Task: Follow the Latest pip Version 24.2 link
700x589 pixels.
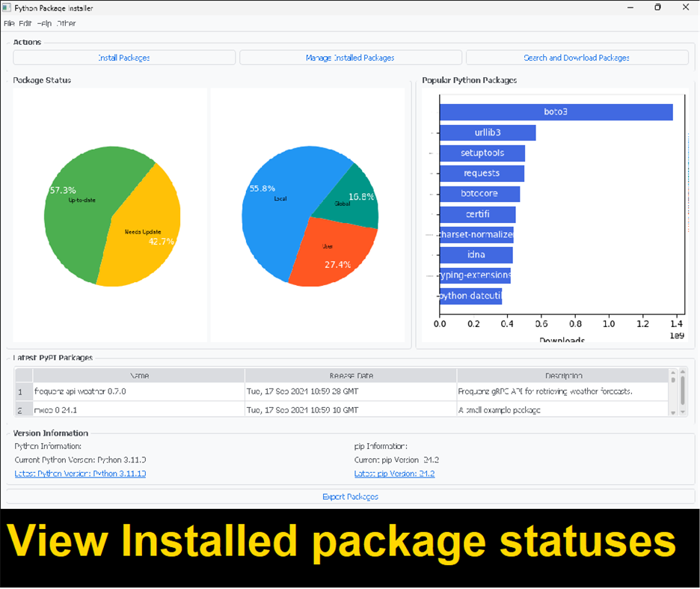Action: (x=394, y=473)
